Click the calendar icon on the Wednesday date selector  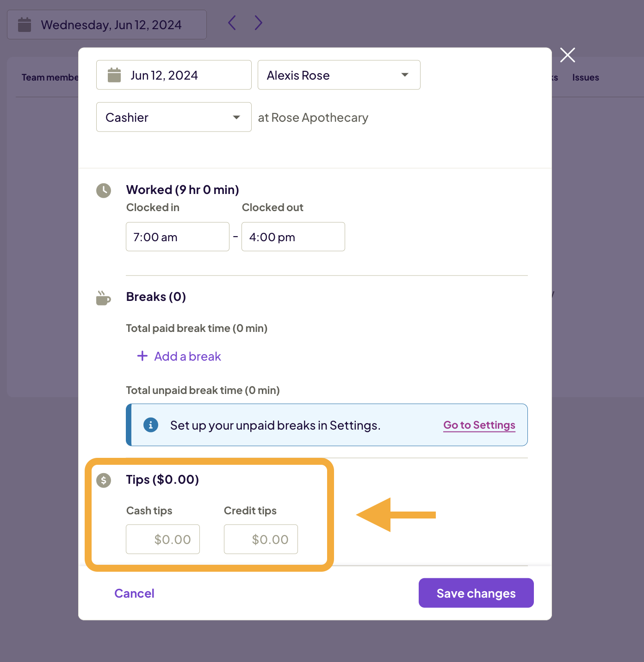tap(25, 24)
